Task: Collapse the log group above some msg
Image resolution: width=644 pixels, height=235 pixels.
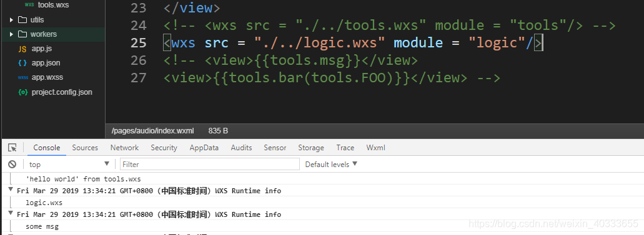Action: coord(11,214)
